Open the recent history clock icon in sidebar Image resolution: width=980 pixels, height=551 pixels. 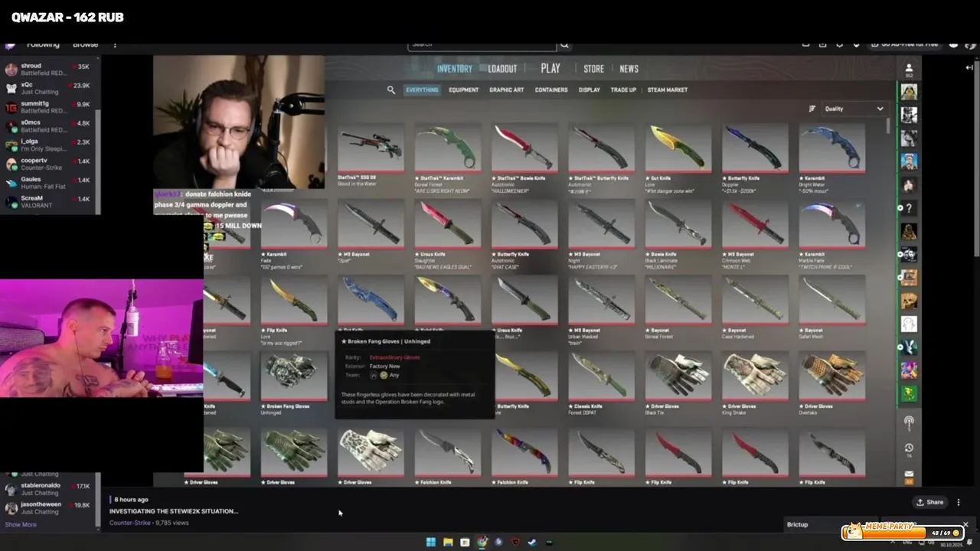coord(909,449)
